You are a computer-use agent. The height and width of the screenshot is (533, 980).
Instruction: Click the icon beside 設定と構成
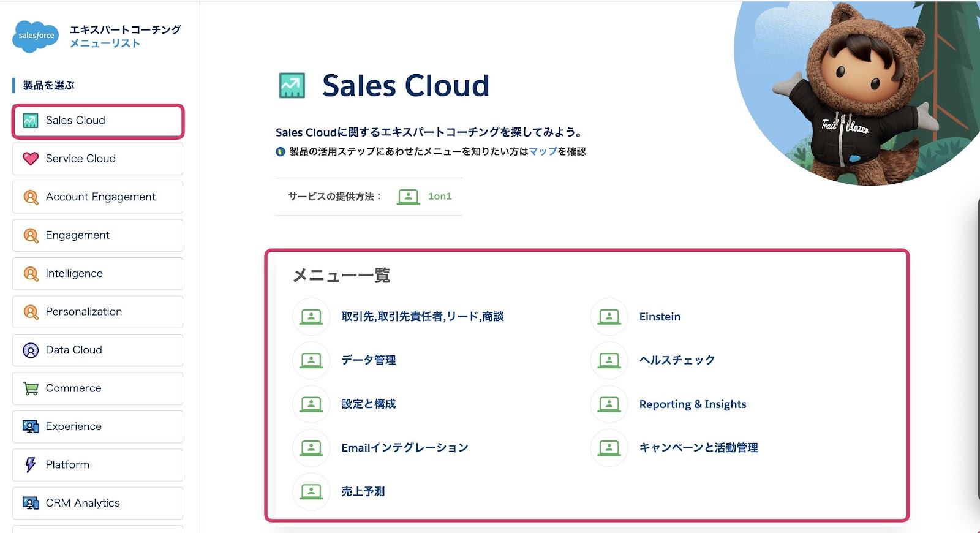tap(311, 404)
